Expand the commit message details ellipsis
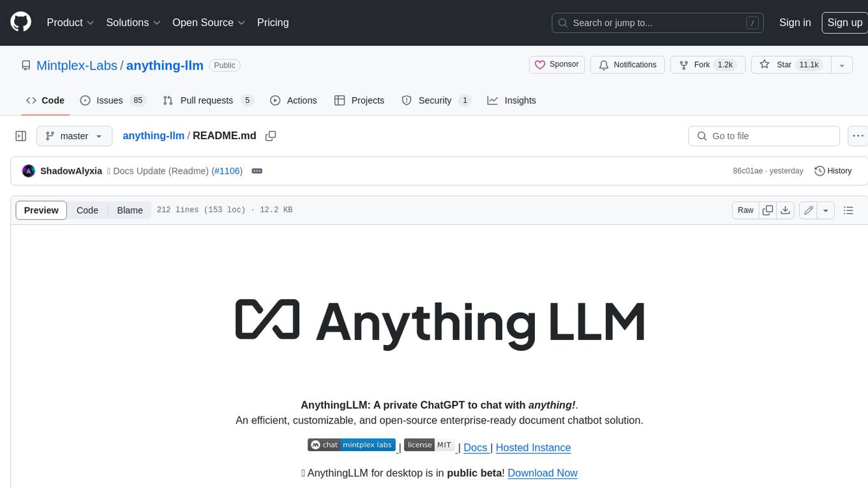This screenshot has width=868, height=488. tap(257, 171)
